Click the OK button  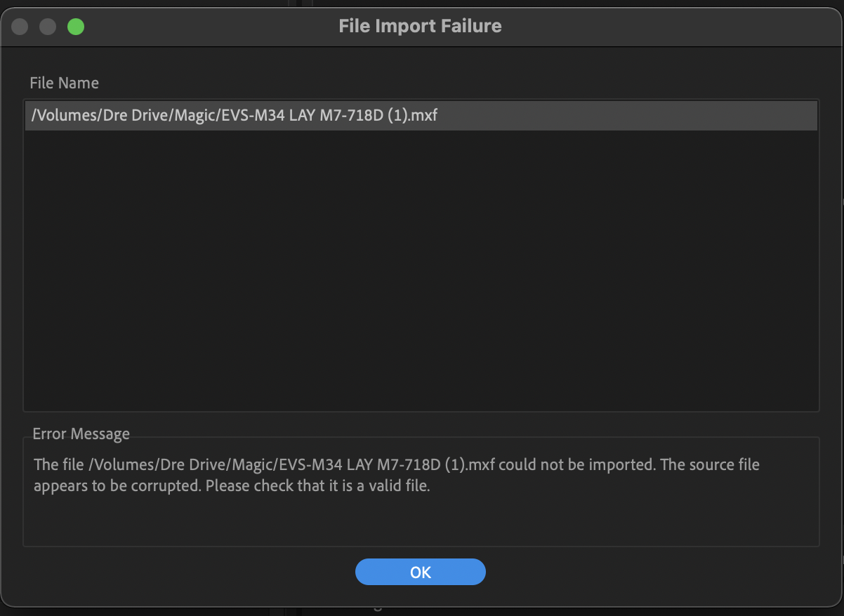420,572
